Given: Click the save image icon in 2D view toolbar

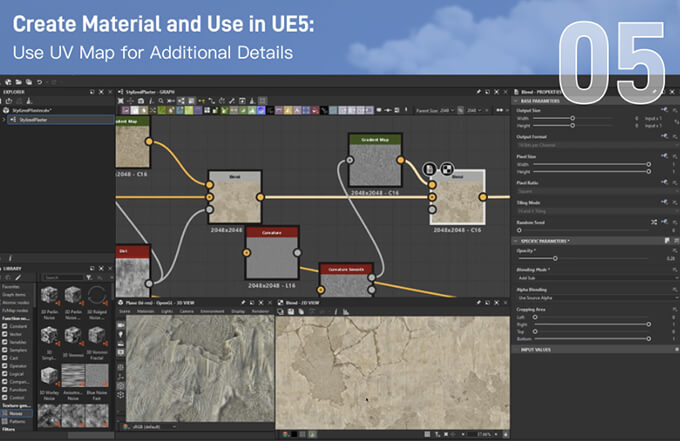Looking at the screenshot, I should 291,311.
